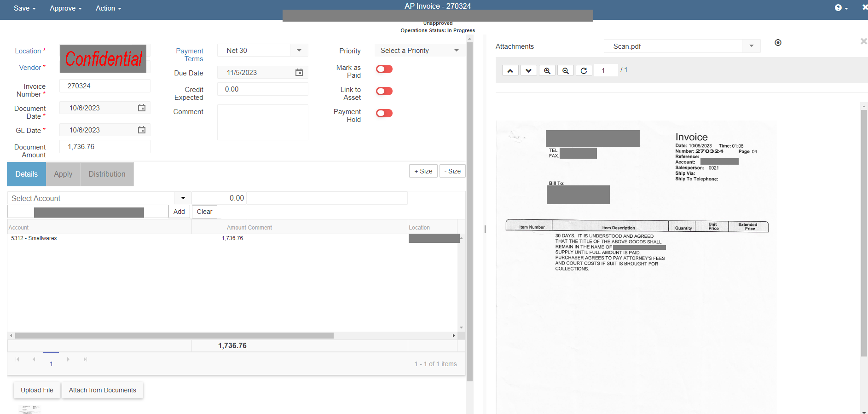Toggle the Payment Hold switch
The width and height of the screenshot is (868, 414).
384,113
